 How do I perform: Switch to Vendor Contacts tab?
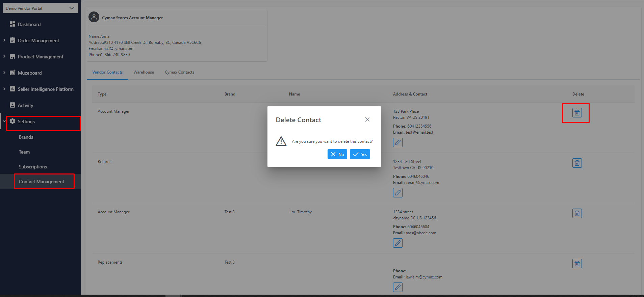tap(107, 72)
